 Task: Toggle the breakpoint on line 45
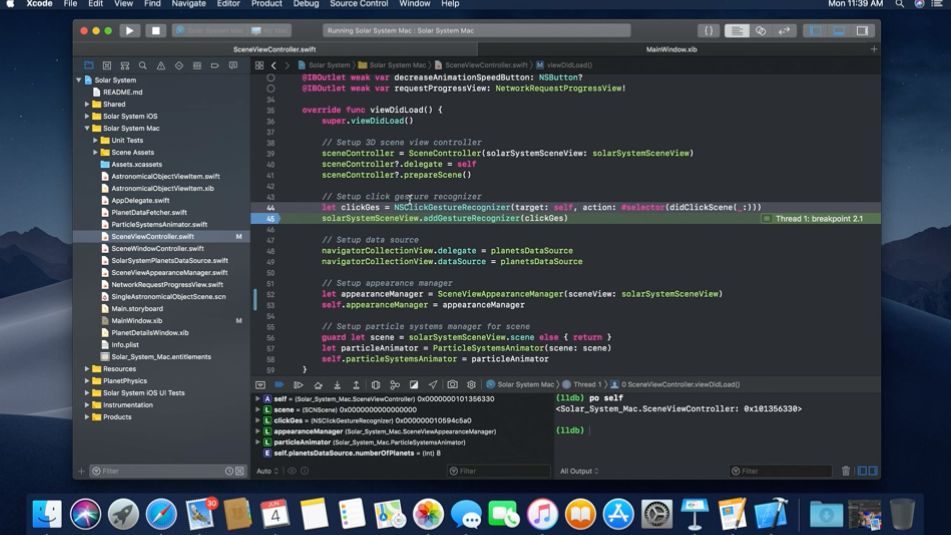pyautogui.click(x=268, y=218)
